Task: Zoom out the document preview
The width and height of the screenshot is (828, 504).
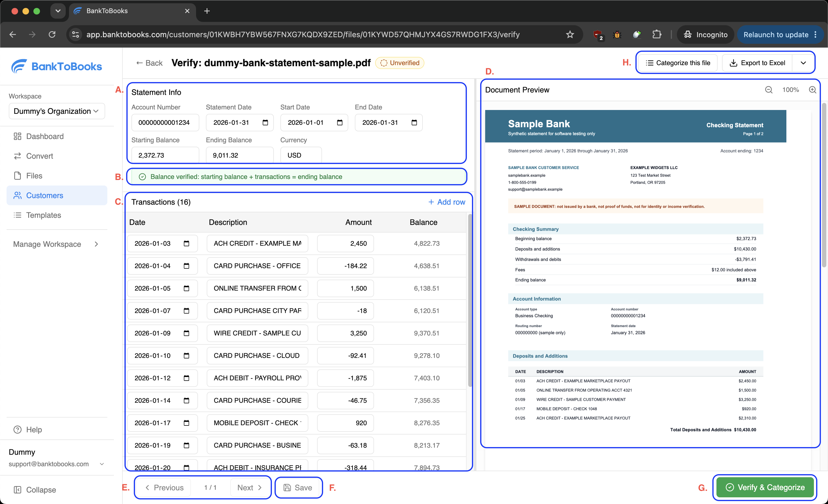Action: coord(769,90)
